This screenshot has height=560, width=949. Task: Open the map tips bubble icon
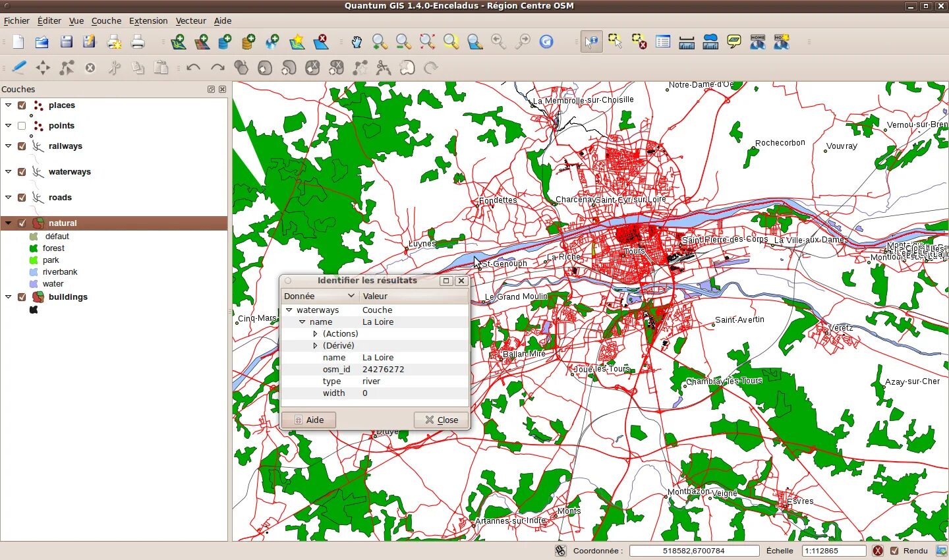[x=734, y=42]
